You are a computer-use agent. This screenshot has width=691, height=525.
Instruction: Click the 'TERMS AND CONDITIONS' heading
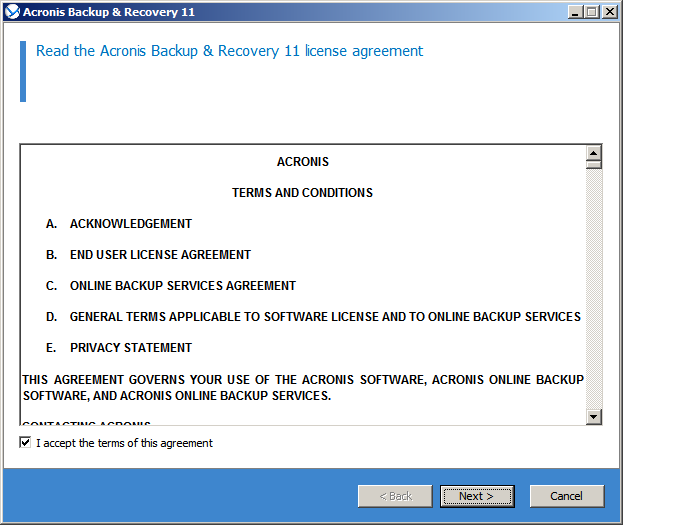click(302, 193)
